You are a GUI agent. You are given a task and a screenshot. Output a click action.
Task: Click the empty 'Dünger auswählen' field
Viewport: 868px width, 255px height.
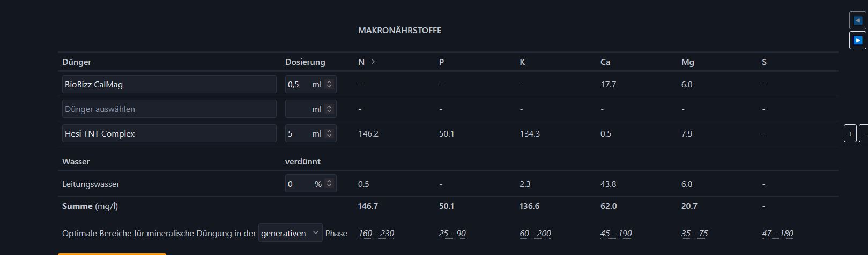[x=169, y=109]
